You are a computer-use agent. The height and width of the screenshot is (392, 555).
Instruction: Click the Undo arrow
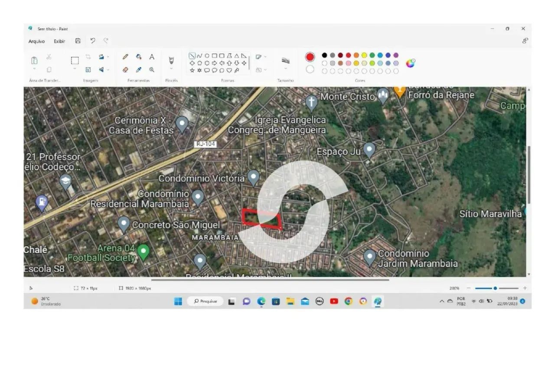(x=92, y=41)
